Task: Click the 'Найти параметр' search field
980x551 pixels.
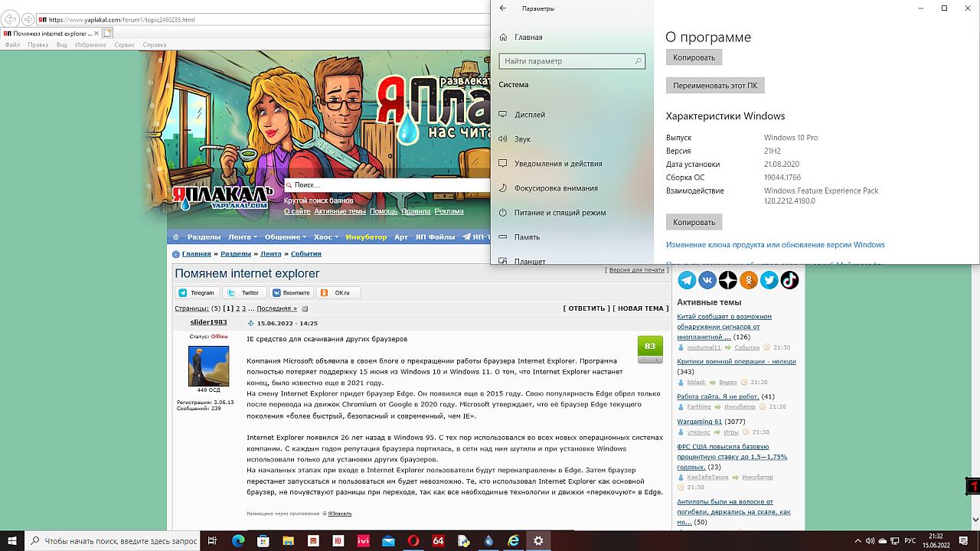Action: (x=572, y=61)
